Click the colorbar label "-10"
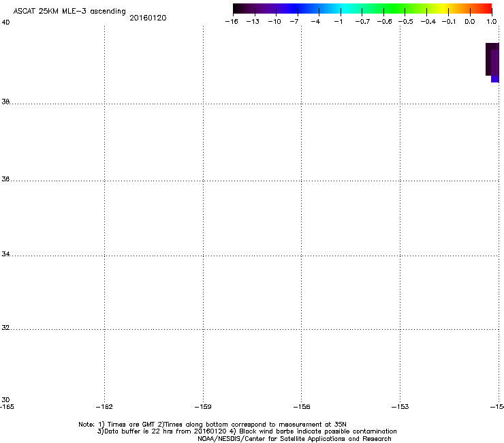Image resolution: width=504 pixels, height=443 pixels. pyautogui.click(x=274, y=22)
